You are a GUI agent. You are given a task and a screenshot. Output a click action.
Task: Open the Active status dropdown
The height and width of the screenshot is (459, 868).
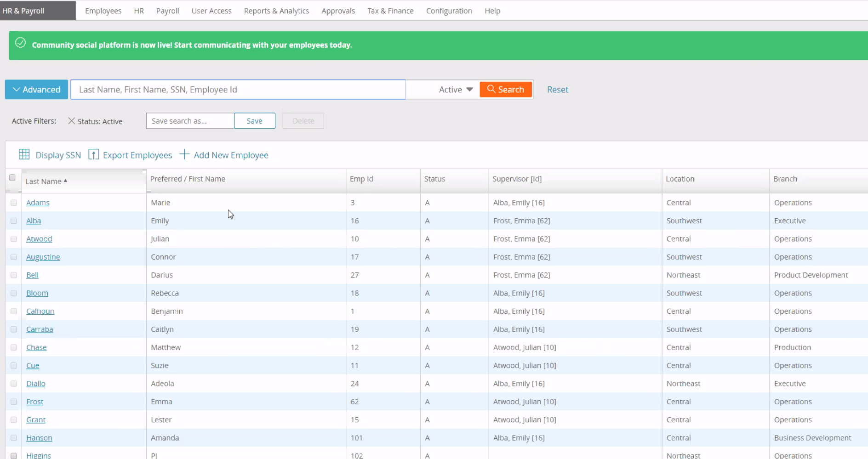455,90
